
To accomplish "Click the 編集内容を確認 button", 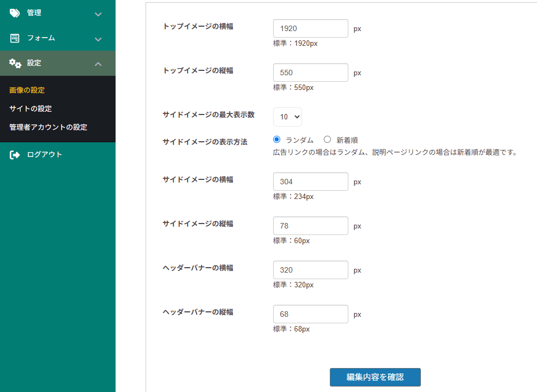I will tap(375, 377).
